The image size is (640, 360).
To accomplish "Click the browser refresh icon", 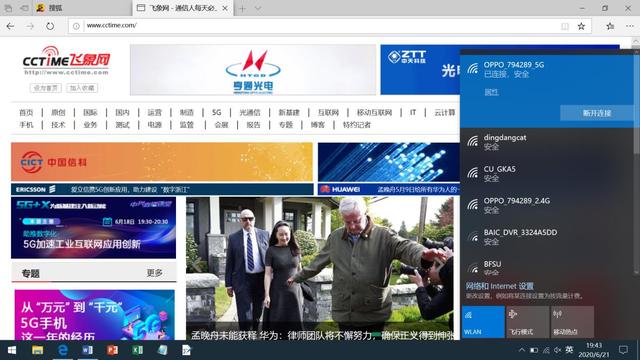I will tap(50, 26).
